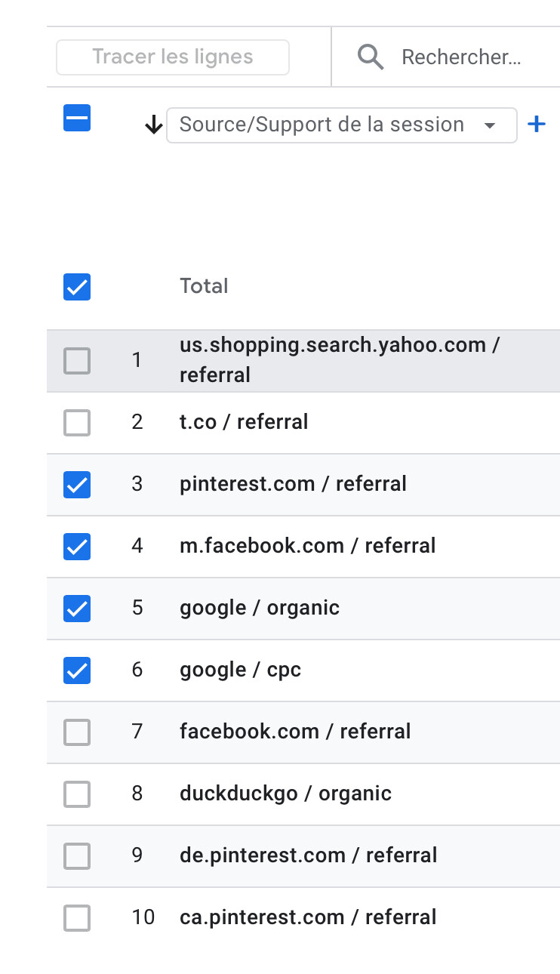Check the t.co / referral checkbox
The height and width of the screenshot is (974, 560).
tap(77, 423)
